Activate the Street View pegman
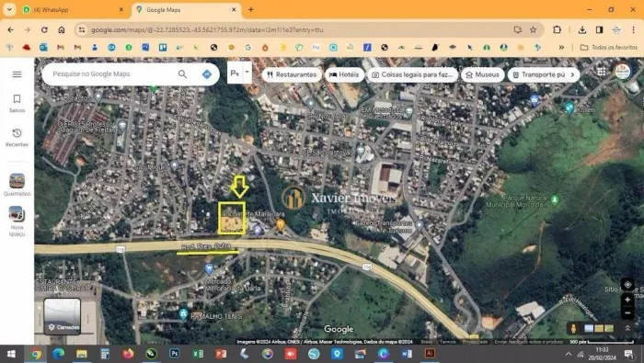The image size is (644, 363). point(573,329)
